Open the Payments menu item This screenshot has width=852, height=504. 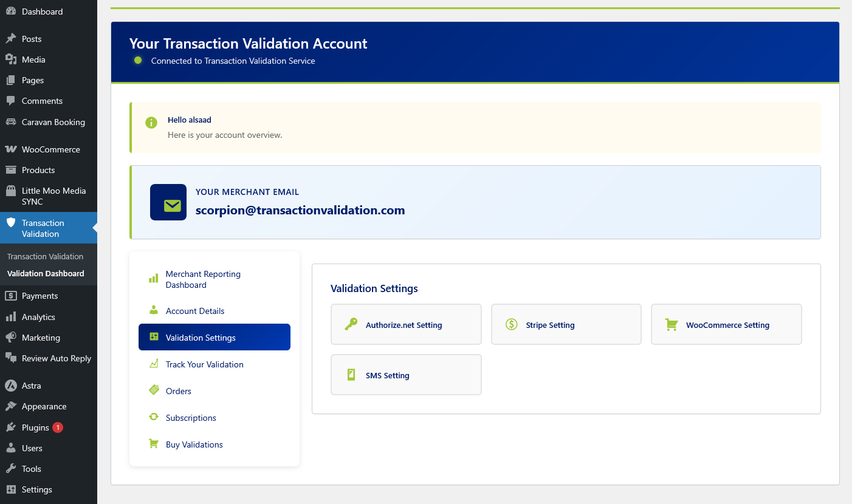pyautogui.click(x=49, y=296)
